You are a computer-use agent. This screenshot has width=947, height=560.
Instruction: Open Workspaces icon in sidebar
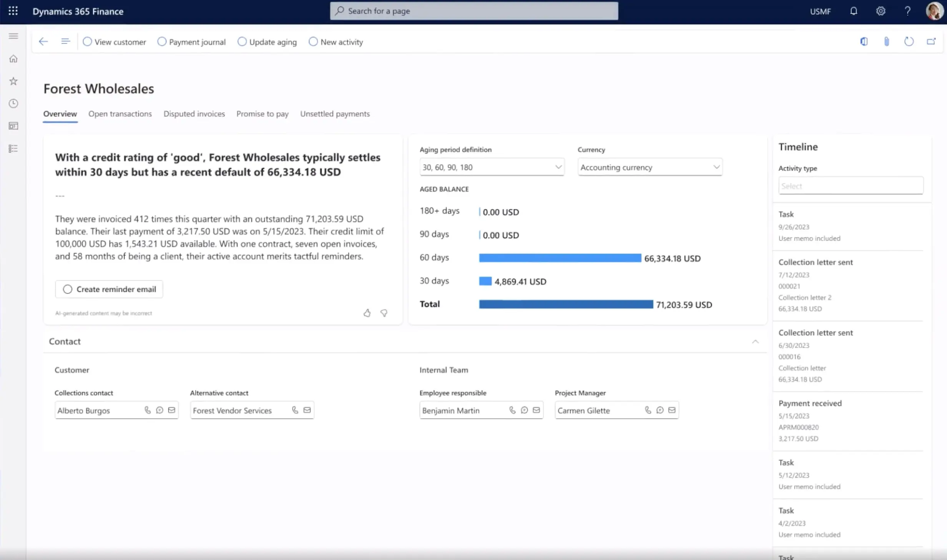coord(13,126)
